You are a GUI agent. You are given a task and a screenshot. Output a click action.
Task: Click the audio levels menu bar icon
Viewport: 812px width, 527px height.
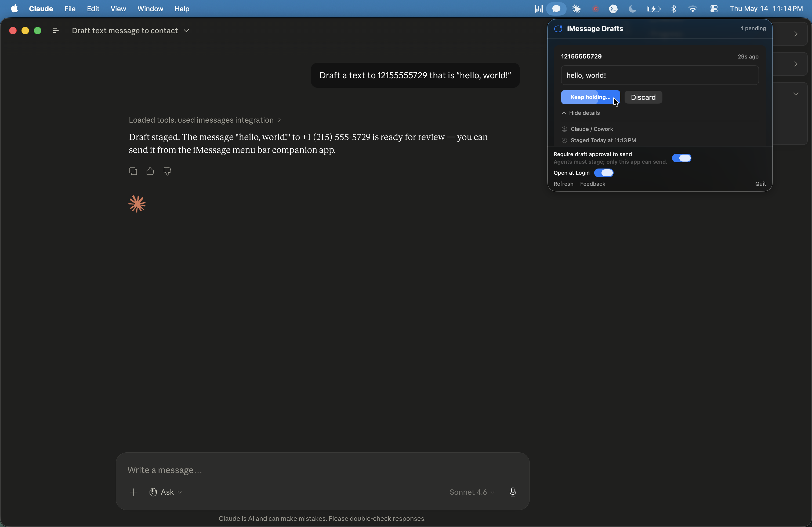pyautogui.click(x=538, y=9)
